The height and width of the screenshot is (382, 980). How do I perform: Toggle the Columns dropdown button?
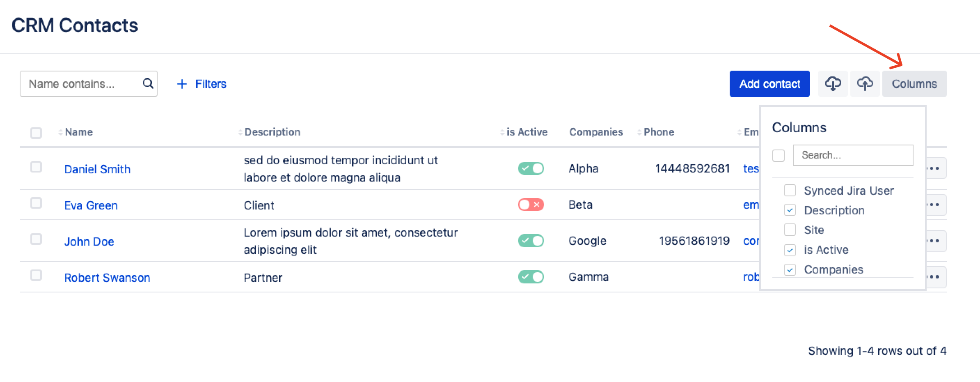914,84
